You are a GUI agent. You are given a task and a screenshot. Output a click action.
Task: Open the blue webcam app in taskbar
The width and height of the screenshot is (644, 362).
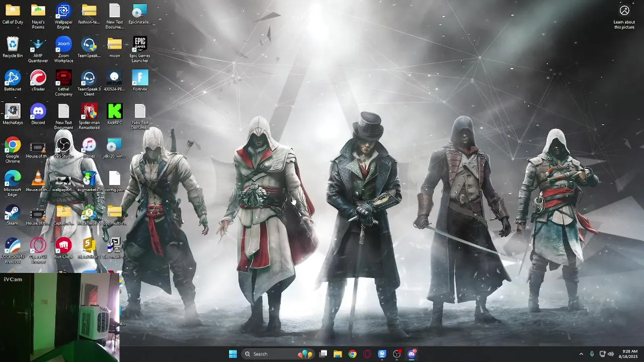[382, 354]
